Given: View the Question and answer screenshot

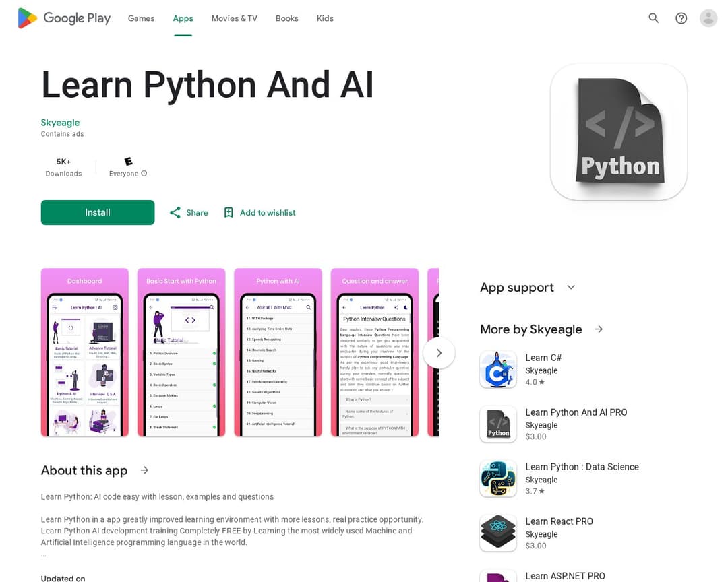Looking at the screenshot, I should click(375, 352).
